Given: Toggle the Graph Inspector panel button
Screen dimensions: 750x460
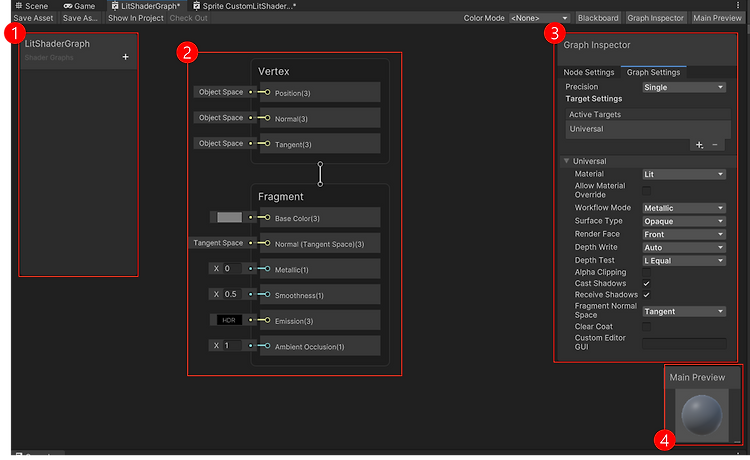Looking at the screenshot, I should pos(655,18).
